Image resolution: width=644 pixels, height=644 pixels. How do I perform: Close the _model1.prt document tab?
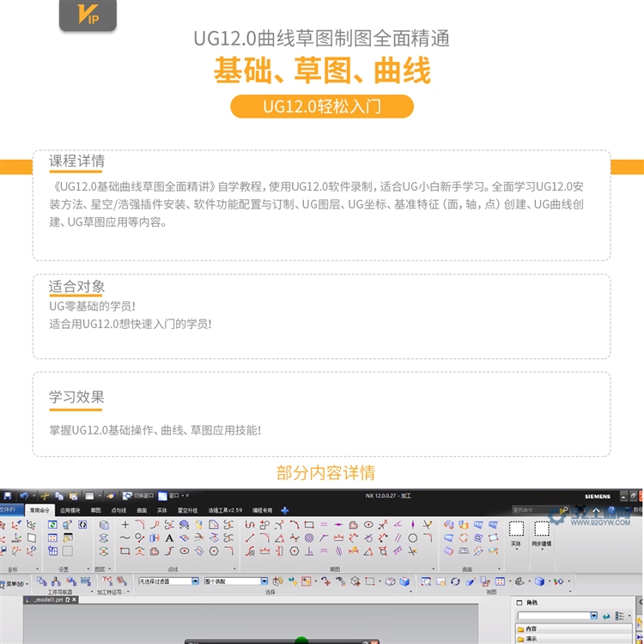(x=74, y=599)
